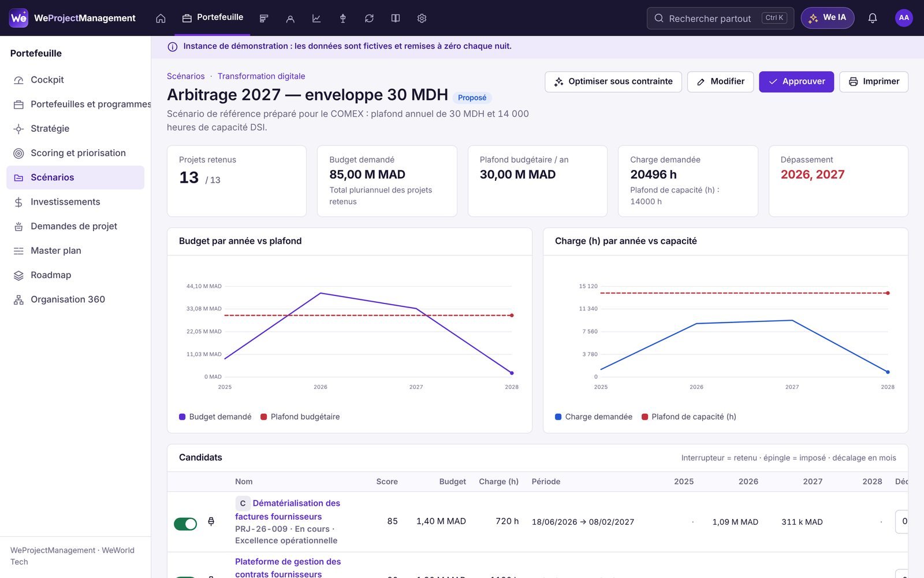The width and height of the screenshot is (924, 578).
Task: Open Stratégie in the sidebar
Action: click(x=75, y=128)
